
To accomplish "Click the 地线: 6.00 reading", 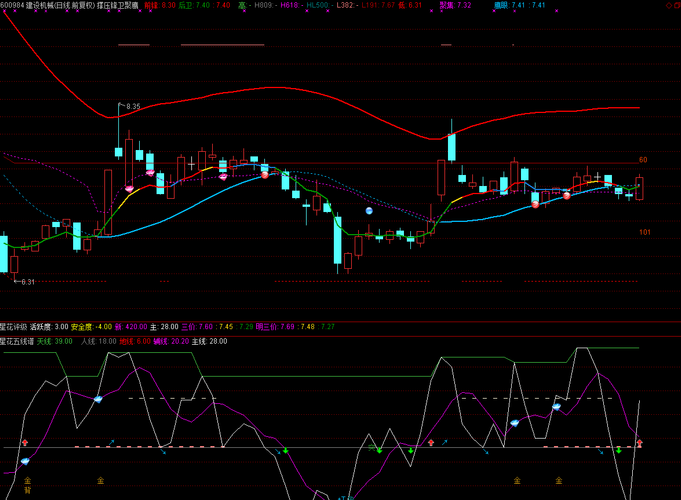I will 135,341.
